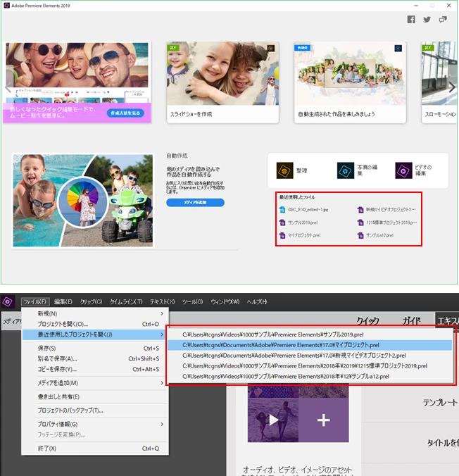
Task: Choose コピーを保存(Y)... menu item
Action: pos(95,369)
